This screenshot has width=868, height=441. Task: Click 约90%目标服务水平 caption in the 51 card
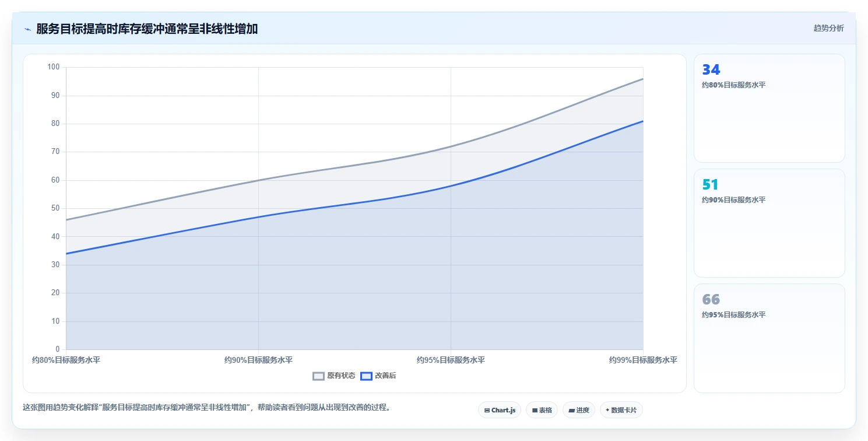tap(734, 199)
